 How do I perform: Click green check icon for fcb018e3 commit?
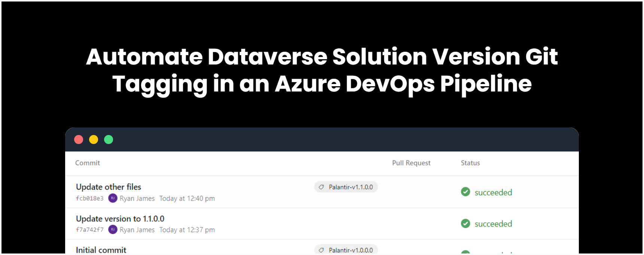pos(465,192)
